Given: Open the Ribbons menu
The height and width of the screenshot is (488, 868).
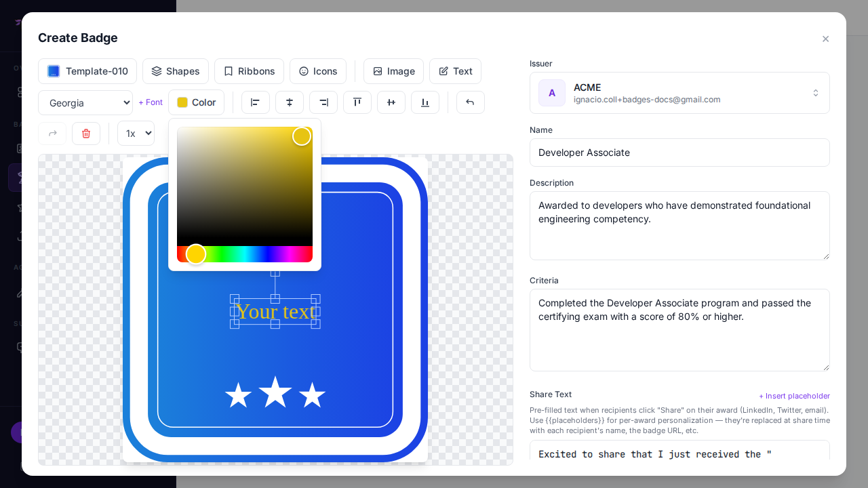Looking at the screenshot, I should coord(249,71).
